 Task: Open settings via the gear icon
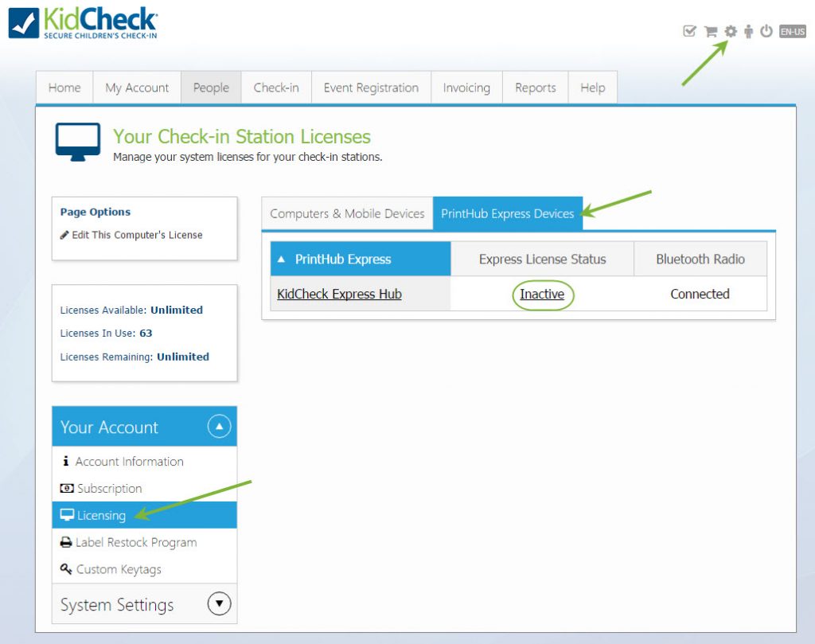coord(731,31)
